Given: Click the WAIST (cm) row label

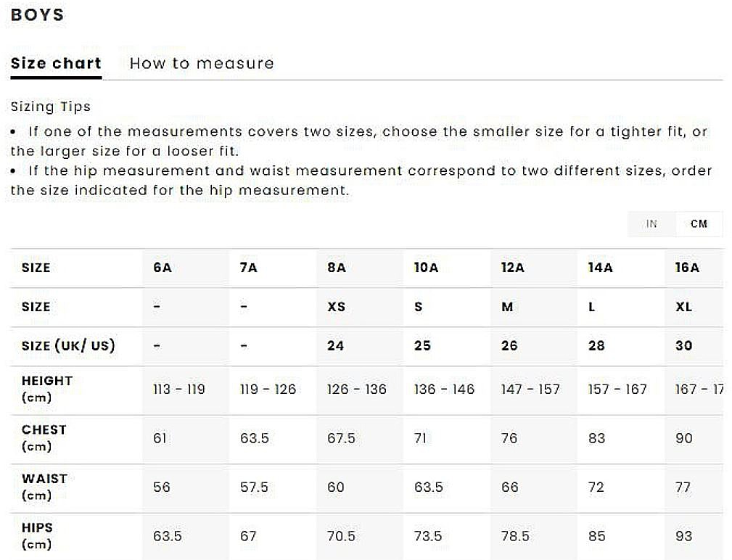Looking at the screenshot, I should tap(44, 487).
